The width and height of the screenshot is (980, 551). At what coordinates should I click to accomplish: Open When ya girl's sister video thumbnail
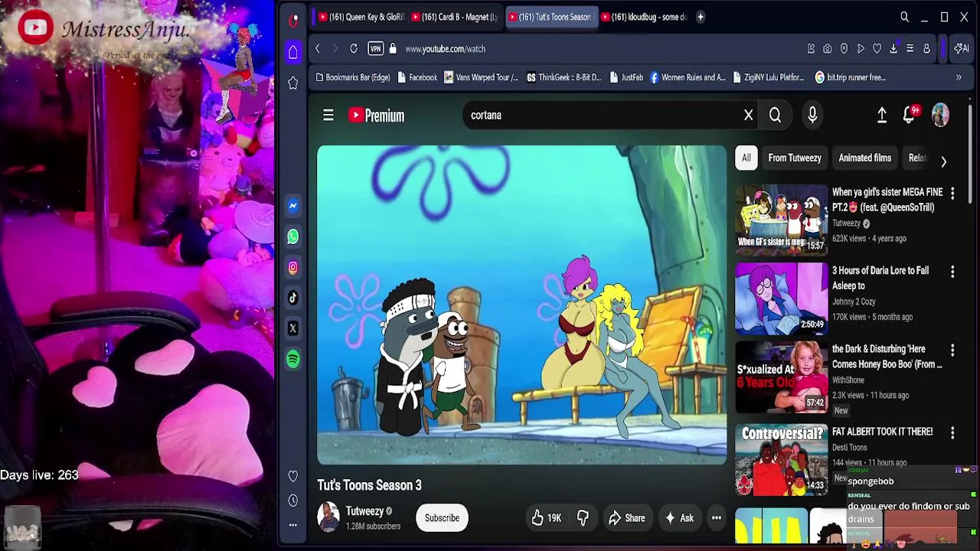pos(781,219)
